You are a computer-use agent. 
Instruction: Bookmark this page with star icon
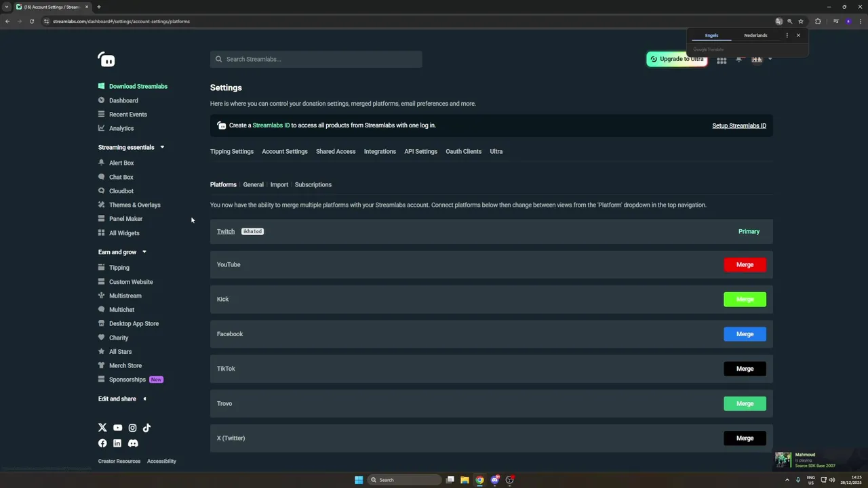[801, 21]
